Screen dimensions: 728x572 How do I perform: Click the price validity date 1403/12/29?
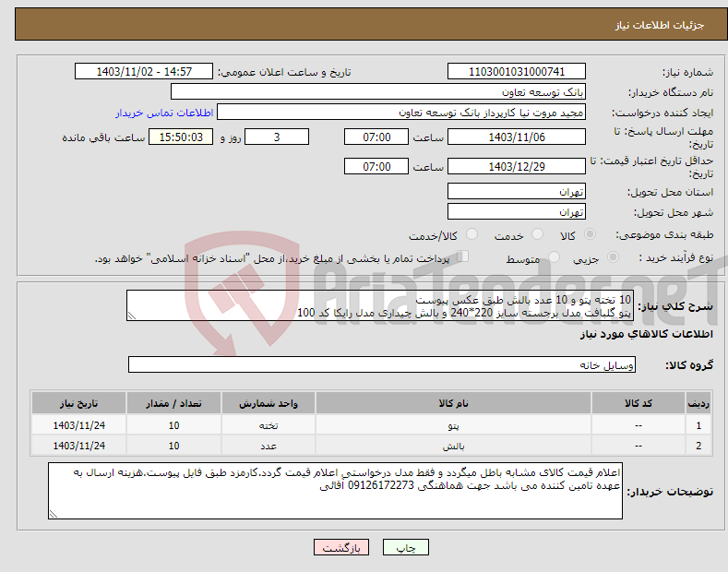pyautogui.click(x=517, y=166)
